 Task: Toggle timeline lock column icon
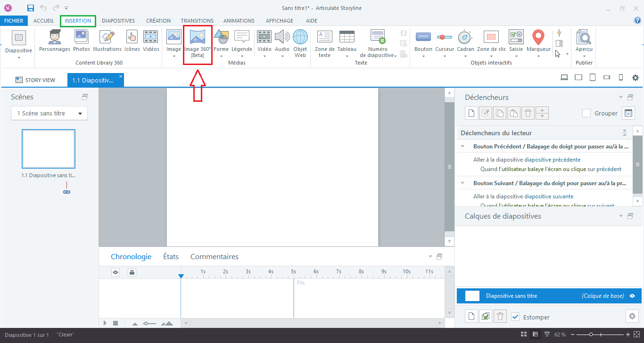click(x=132, y=272)
